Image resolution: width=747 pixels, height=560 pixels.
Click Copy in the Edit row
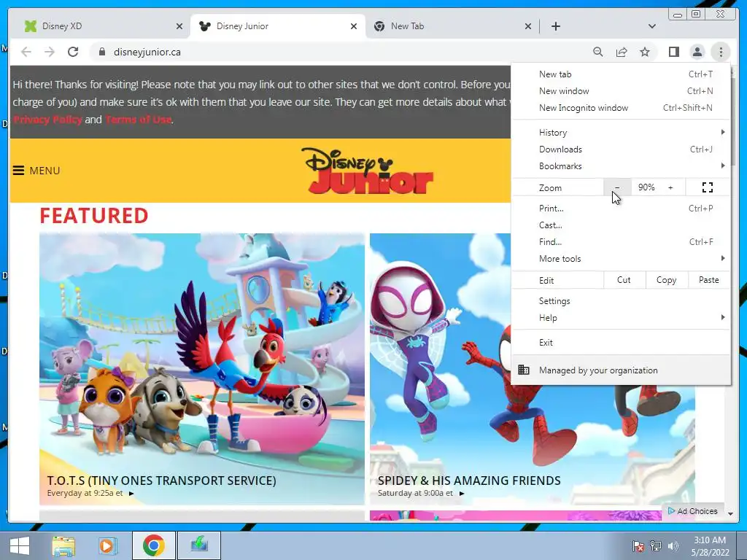(x=667, y=280)
